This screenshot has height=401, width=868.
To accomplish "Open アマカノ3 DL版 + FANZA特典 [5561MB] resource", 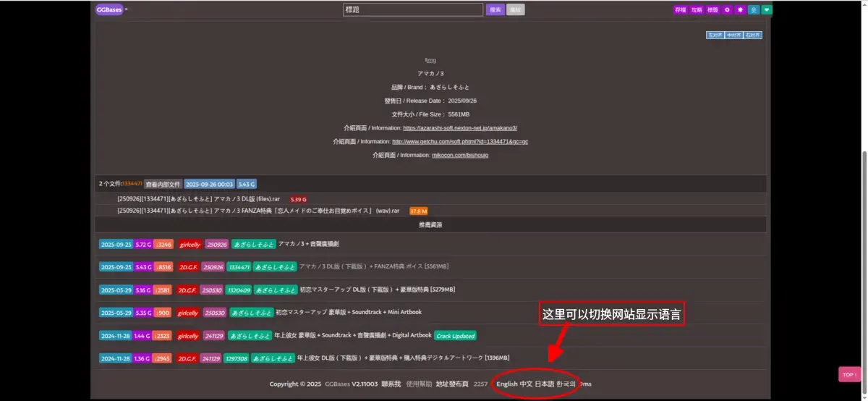I will coord(374,266).
